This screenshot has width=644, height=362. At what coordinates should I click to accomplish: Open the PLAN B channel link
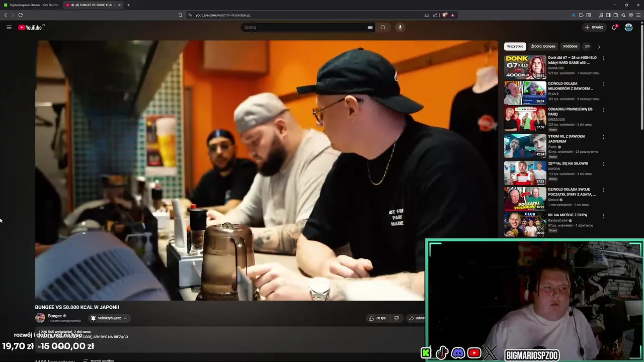point(553,94)
